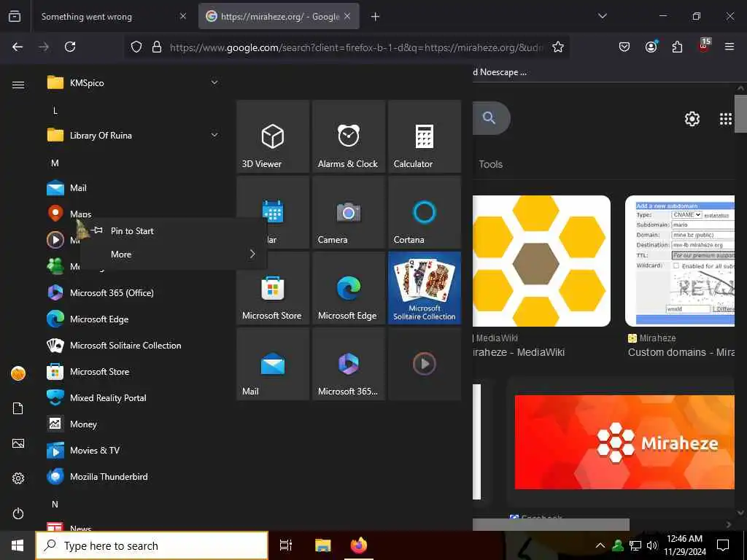Open Google apps grid
Image resolution: width=747 pixels, height=560 pixels.
click(x=725, y=119)
